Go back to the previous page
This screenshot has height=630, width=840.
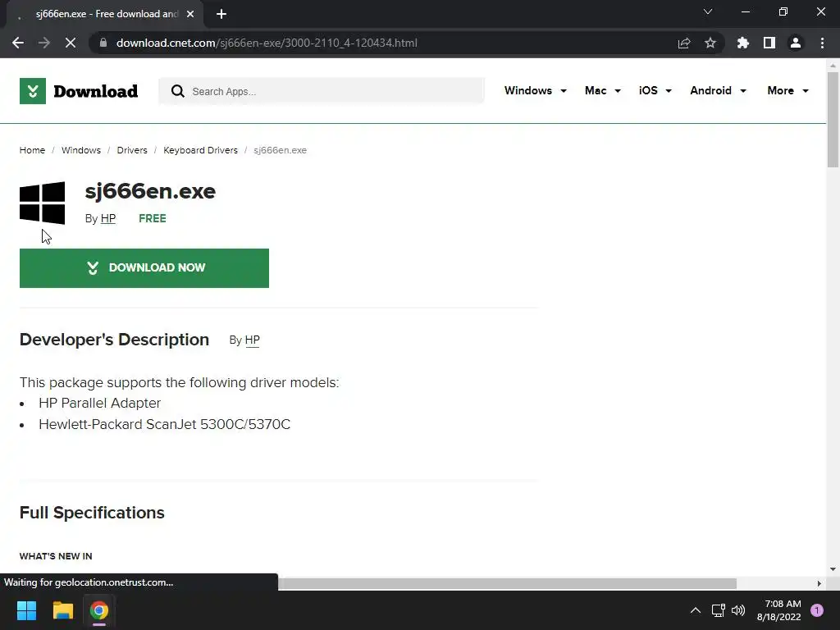point(18,43)
